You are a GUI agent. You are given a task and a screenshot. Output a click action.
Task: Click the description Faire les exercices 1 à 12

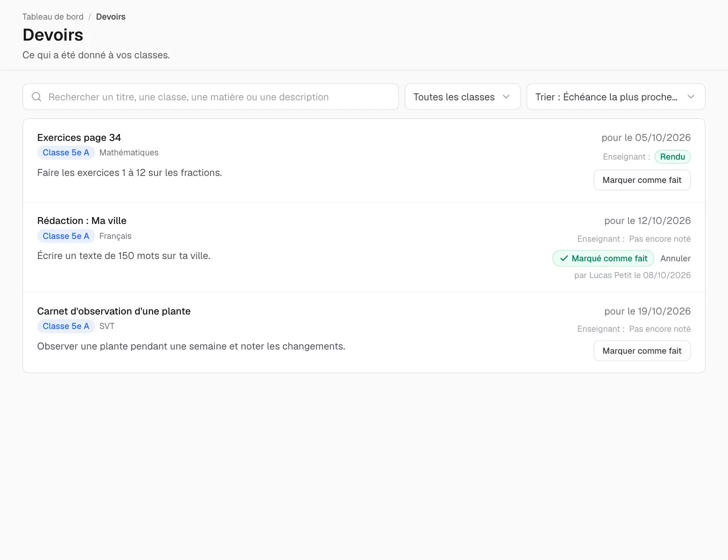[130, 173]
